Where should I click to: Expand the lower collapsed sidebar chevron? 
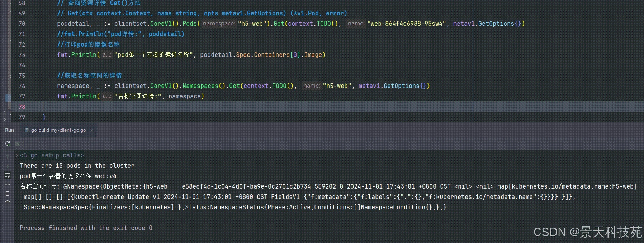5,119
